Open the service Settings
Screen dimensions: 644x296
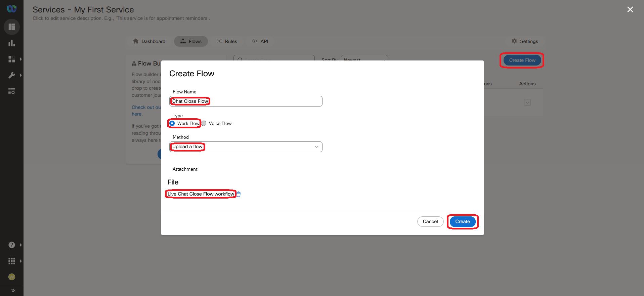tap(525, 41)
